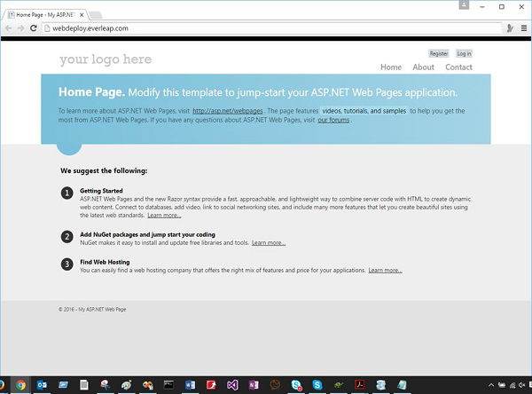Screen dimensions: 532x394
Task: Click the 'your logo here' site title
Action: [x=106, y=59]
